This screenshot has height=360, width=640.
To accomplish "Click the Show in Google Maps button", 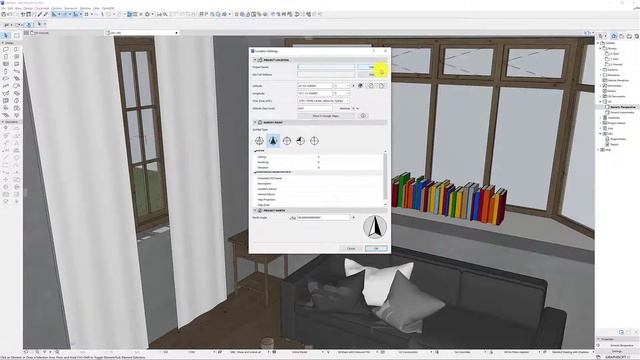I will (x=326, y=116).
